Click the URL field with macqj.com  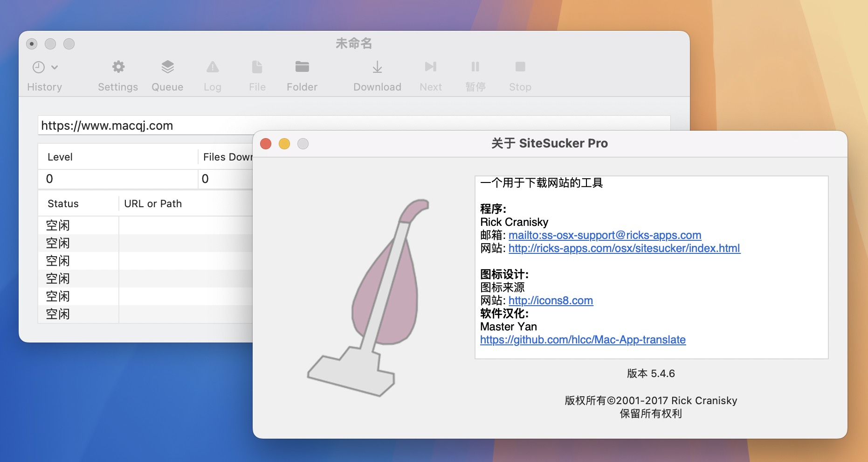pyautogui.click(x=354, y=125)
